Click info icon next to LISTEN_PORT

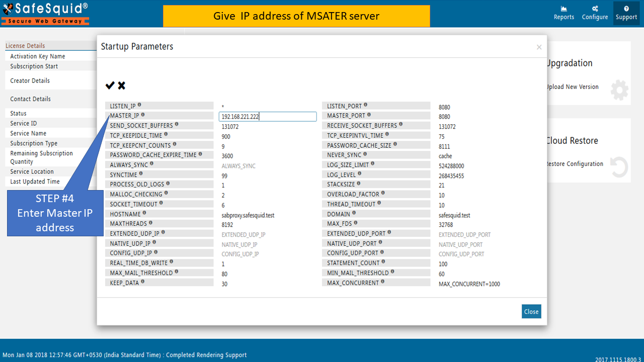coord(366,105)
